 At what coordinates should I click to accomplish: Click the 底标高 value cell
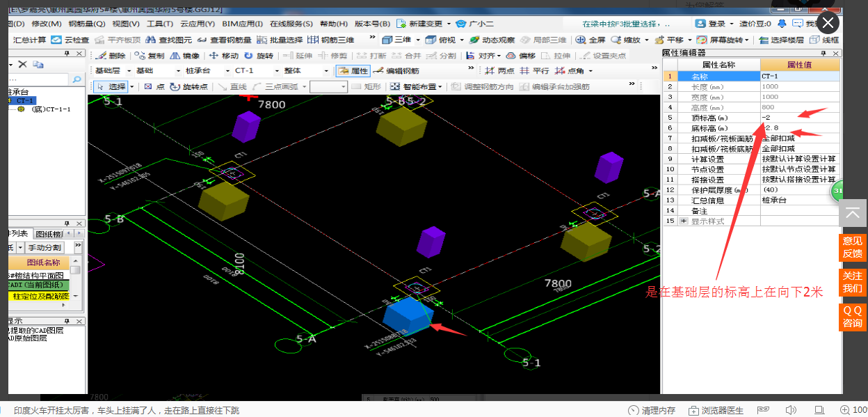coord(800,128)
